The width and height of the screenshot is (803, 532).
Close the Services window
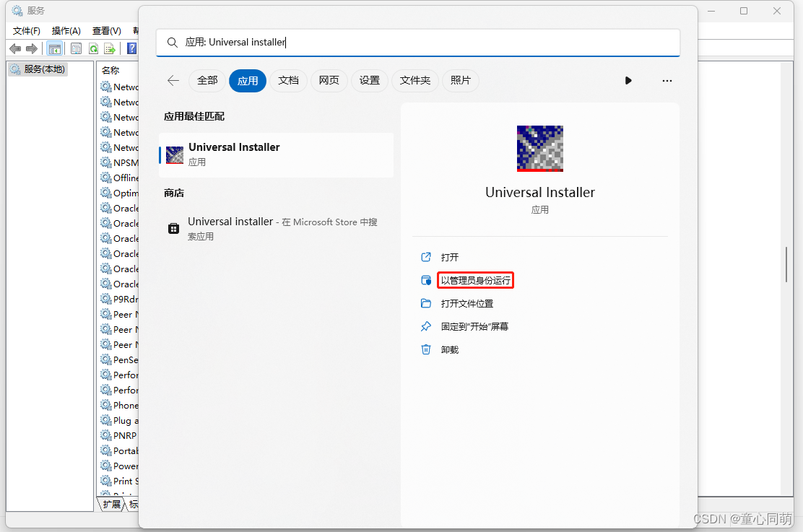(x=777, y=11)
